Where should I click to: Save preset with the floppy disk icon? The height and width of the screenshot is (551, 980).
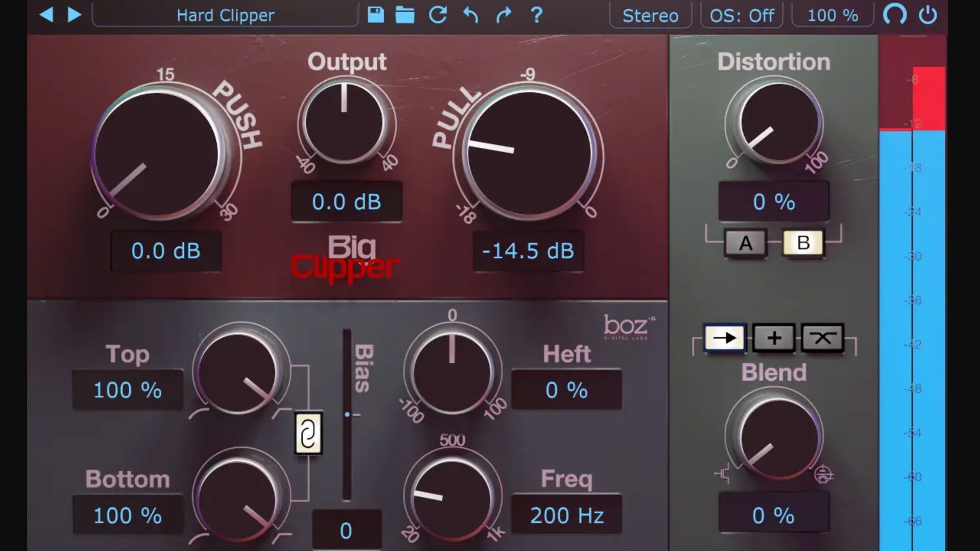[x=376, y=15]
